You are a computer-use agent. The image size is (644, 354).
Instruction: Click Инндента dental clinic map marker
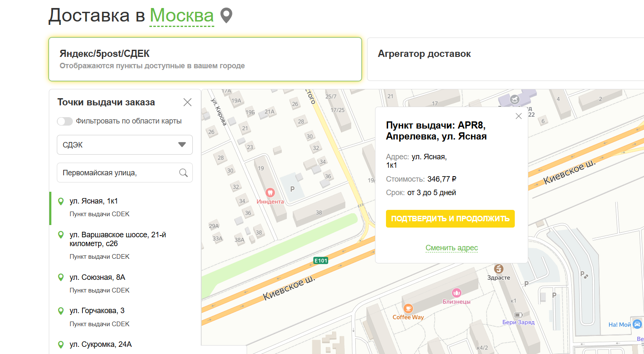(x=270, y=193)
